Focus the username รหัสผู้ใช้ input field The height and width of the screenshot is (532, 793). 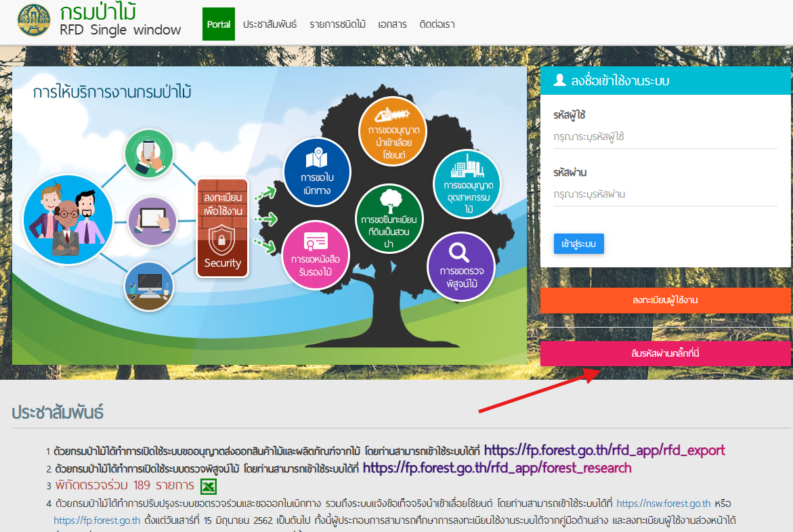tap(665, 137)
